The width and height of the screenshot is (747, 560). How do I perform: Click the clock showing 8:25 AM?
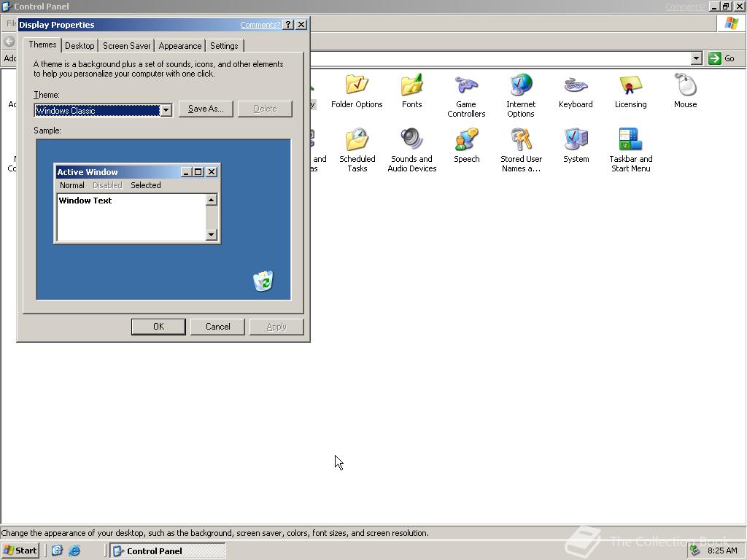(722, 551)
